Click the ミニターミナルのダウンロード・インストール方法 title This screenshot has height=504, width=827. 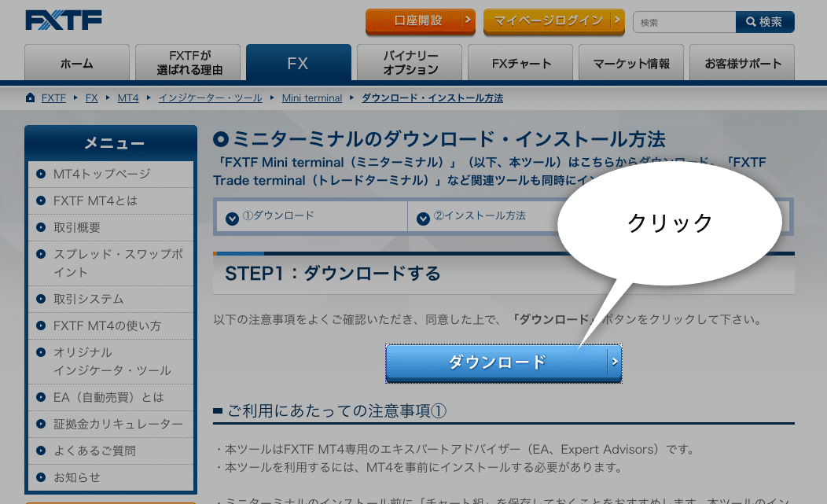coord(449,140)
